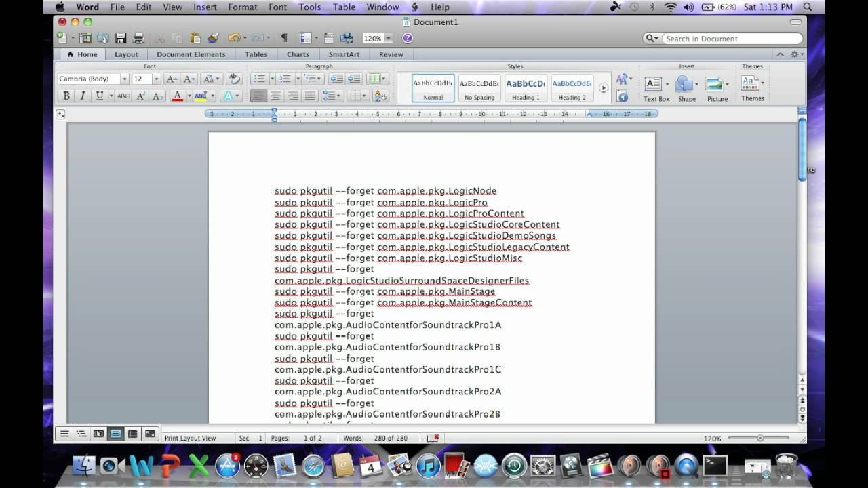Show more styles with the arrow button
This screenshot has width=868, height=488.
tap(603, 88)
